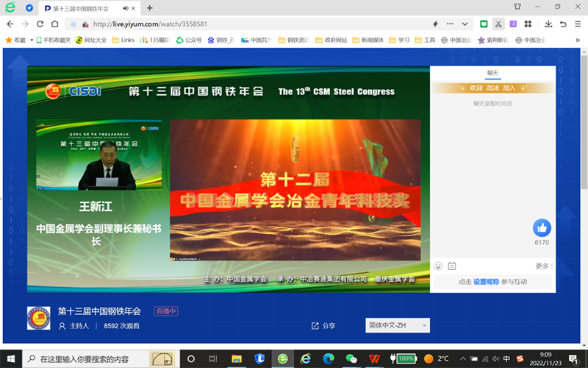Click the 设置昵称 link
588x368 pixels.
(x=486, y=282)
